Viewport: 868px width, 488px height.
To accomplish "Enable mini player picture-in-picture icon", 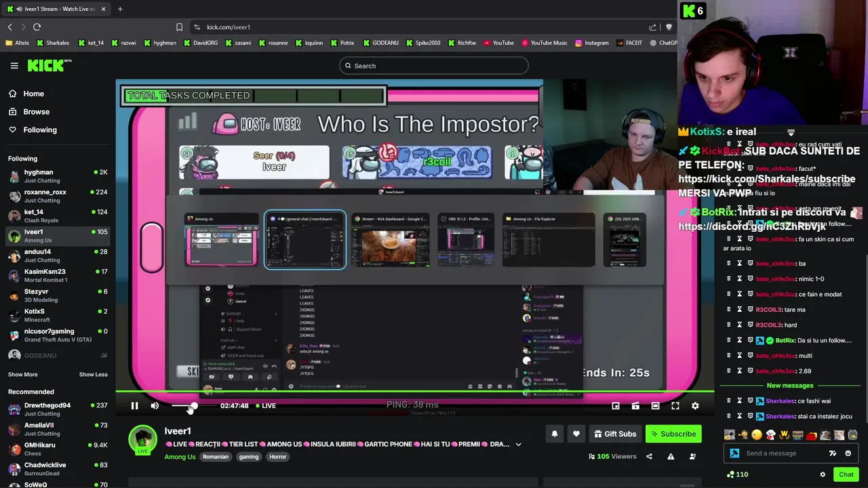I will 616,405.
